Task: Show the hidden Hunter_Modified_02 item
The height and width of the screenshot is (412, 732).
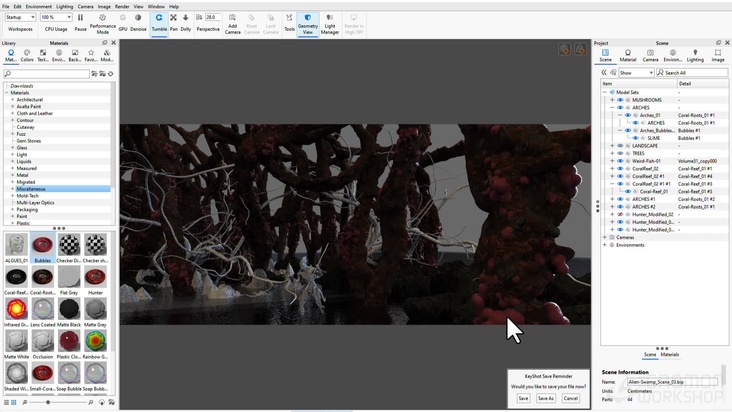Action: (x=620, y=214)
